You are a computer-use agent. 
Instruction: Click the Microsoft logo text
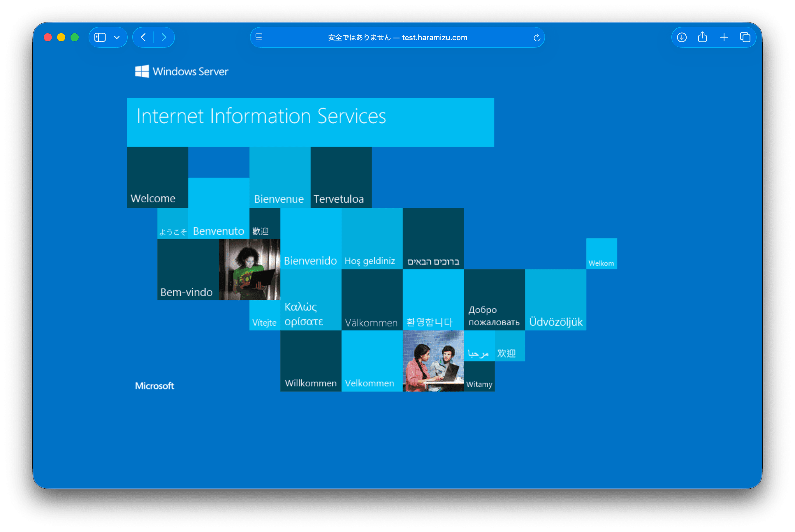pos(154,386)
